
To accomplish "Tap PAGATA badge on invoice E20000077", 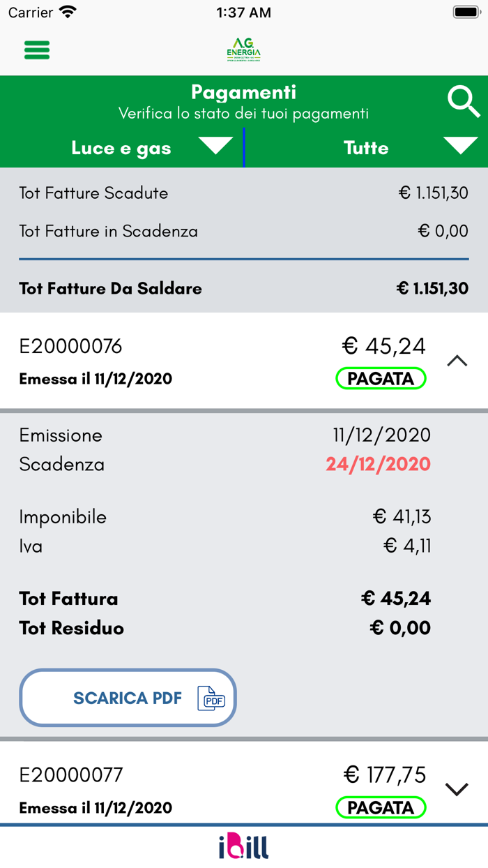I will coord(381,808).
